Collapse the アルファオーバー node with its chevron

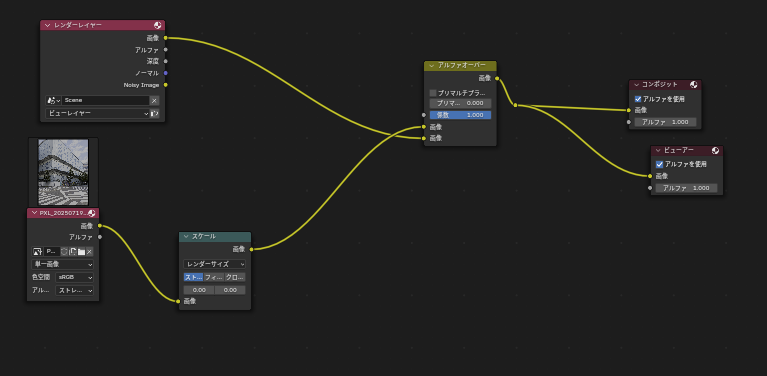431,66
